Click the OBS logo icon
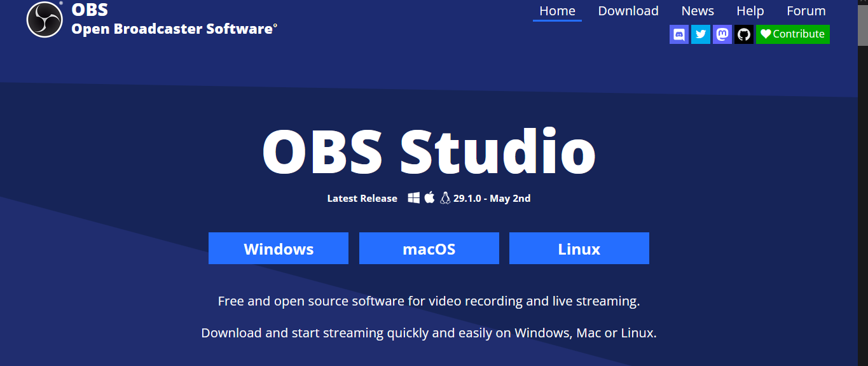Screen dimensions: 868x366 (x=45, y=20)
